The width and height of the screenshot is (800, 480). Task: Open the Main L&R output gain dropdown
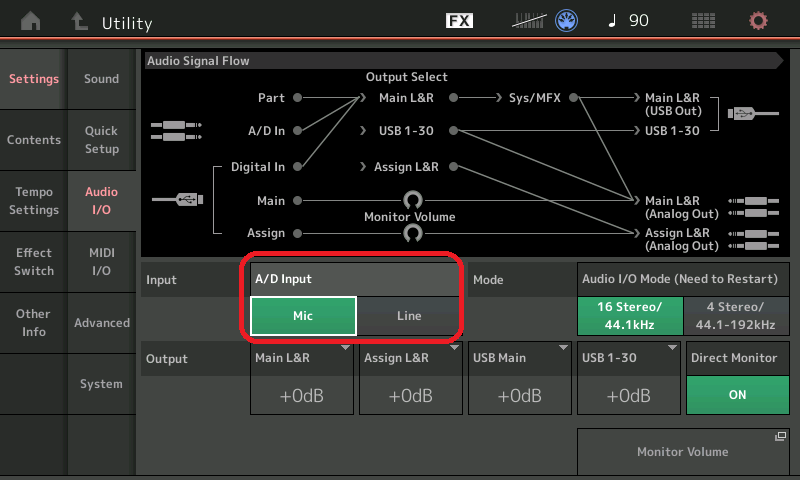(x=302, y=378)
